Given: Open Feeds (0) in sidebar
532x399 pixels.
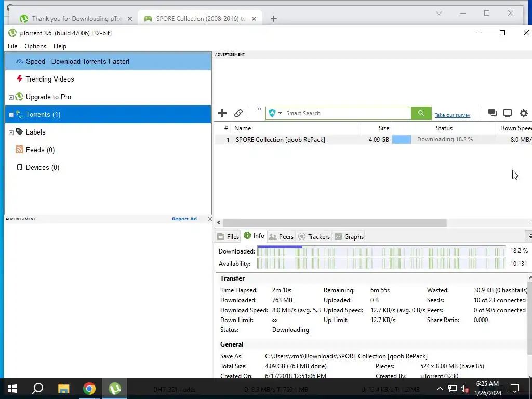Looking at the screenshot, I should click(x=40, y=150).
